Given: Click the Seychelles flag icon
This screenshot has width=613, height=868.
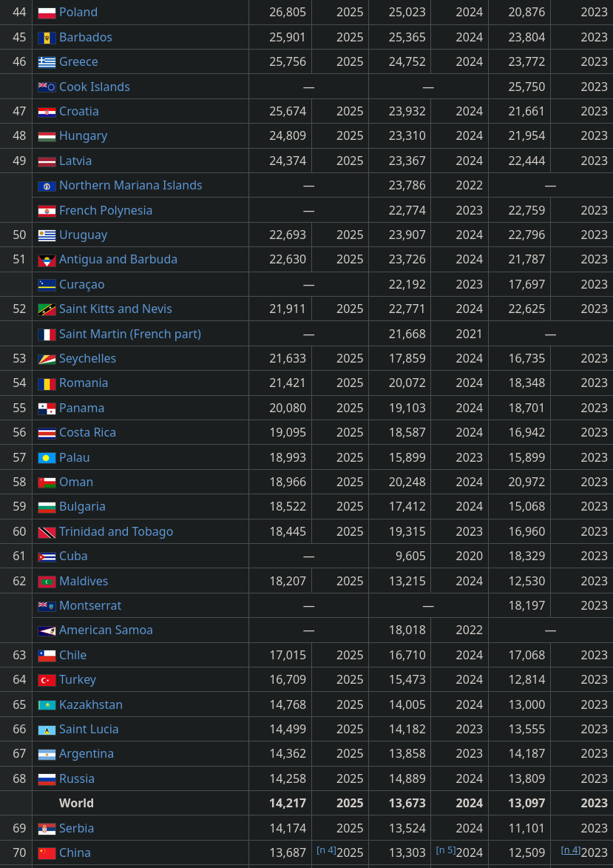Looking at the screenshot, I should (x=47, y=360).
